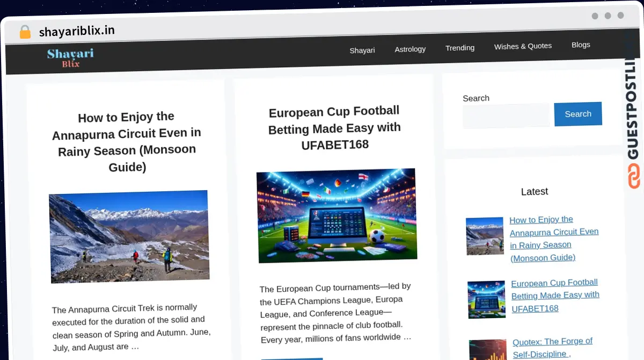The height and width of the screenshot is (360, 644).
Task: Open the Shayari Blix logo
Action: click(70, 57)
